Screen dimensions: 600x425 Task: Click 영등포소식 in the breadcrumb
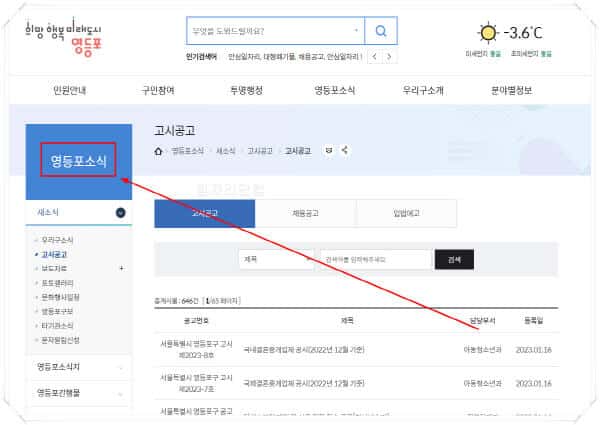(188, 151)
